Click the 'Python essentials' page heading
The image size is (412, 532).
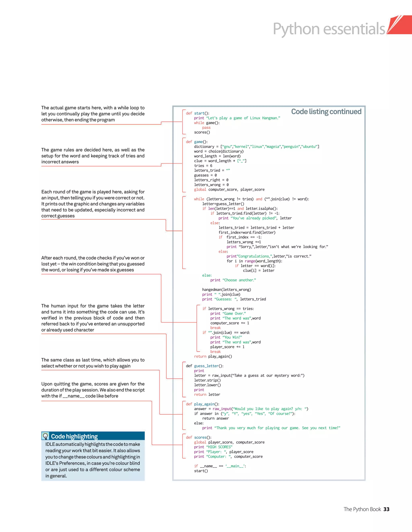coord(329,29)
